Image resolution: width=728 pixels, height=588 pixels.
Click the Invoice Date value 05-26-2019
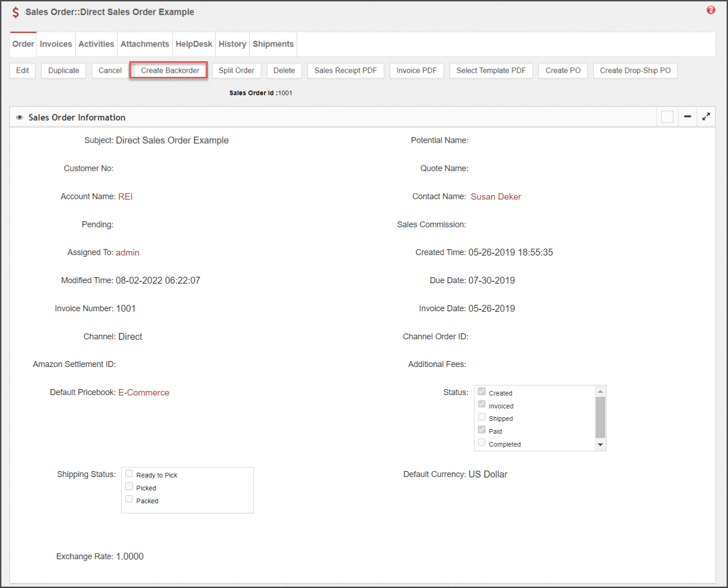click(x=492, y=309)
